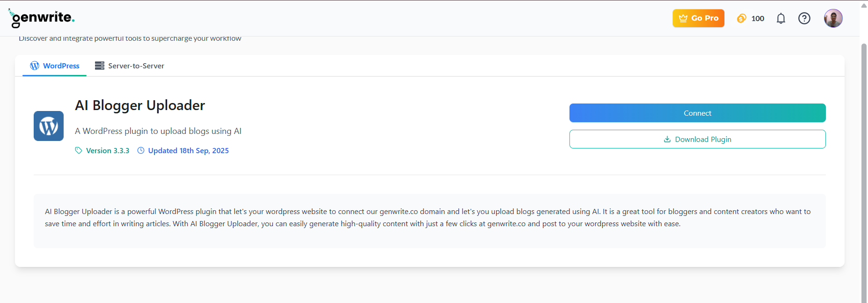868x303 pixels.
Task: Click the Connect button
Action: [x=697, y=113]
